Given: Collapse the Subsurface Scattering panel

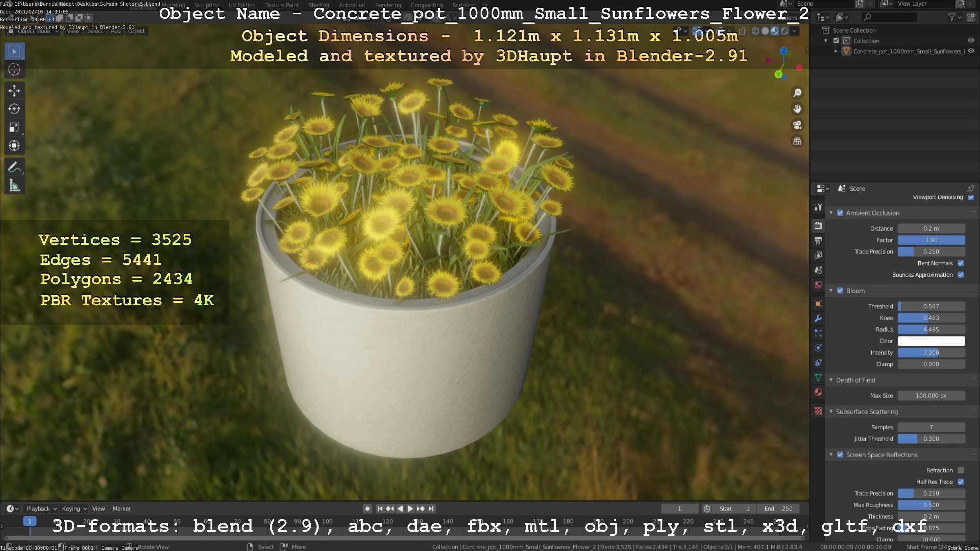Looking at the screenshot, I should point(831,411).
